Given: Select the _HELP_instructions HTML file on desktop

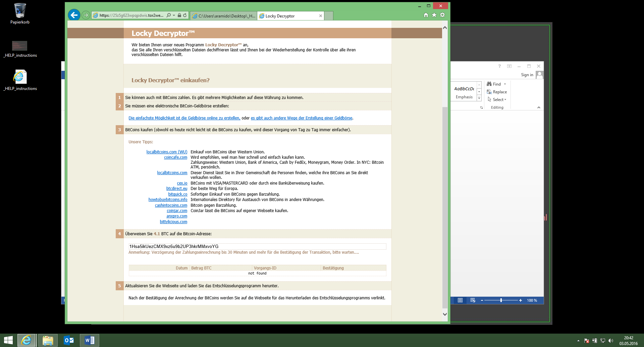Looking at the screenshot, I should [20, 80].
